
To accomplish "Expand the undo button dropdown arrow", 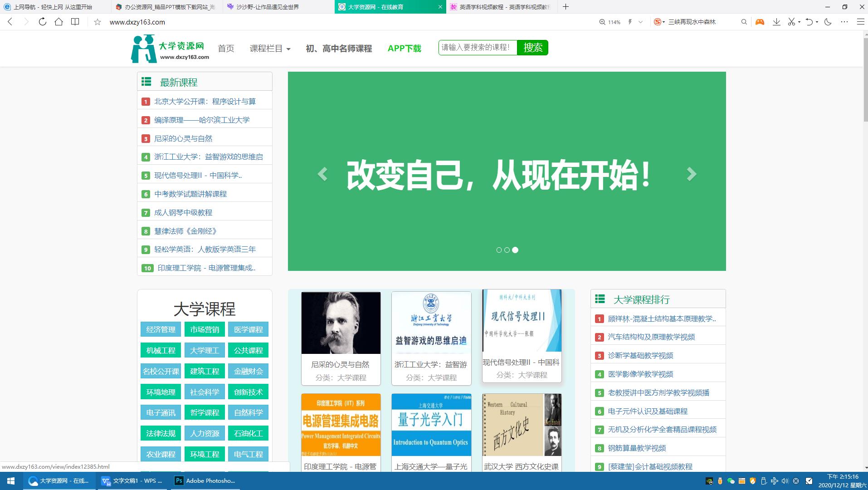I will tap(816, 22).
